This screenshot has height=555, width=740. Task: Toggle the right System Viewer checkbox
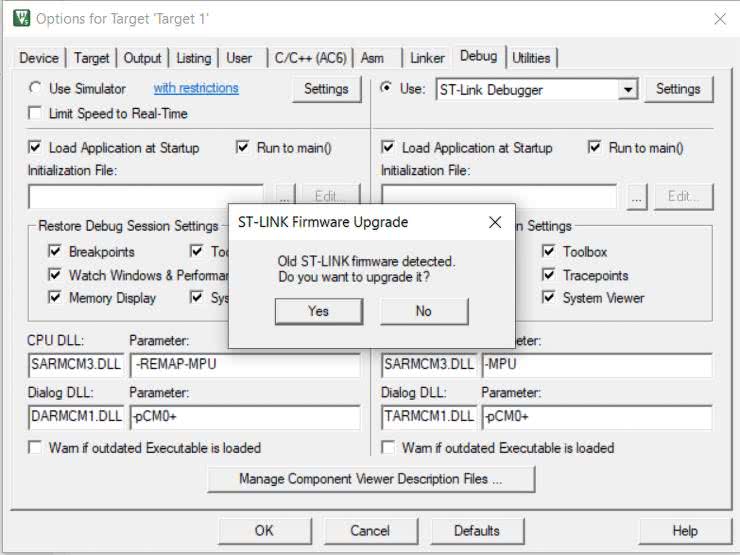pyautogui.click(x=549, y=298)
